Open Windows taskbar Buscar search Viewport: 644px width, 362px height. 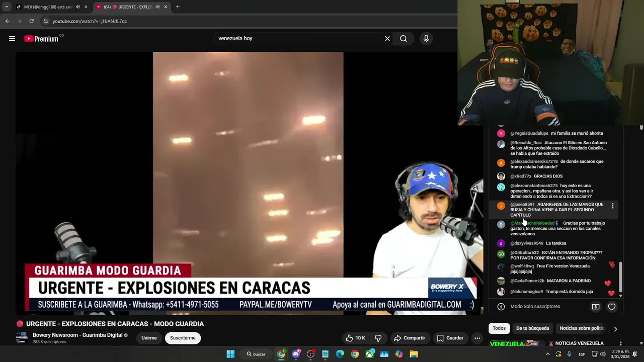(x=256, y=354)
